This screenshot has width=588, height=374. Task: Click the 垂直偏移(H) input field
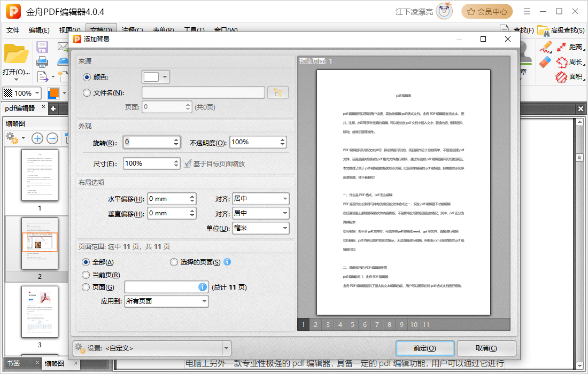[168, 213]
